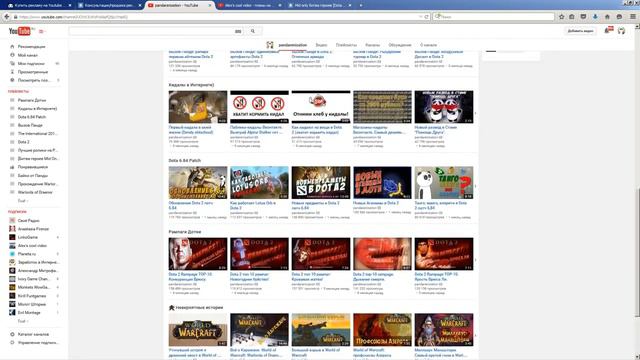640x360 pixels.
Task: Open the Evil Montage subscription
Action: click(x=29, y=313)
